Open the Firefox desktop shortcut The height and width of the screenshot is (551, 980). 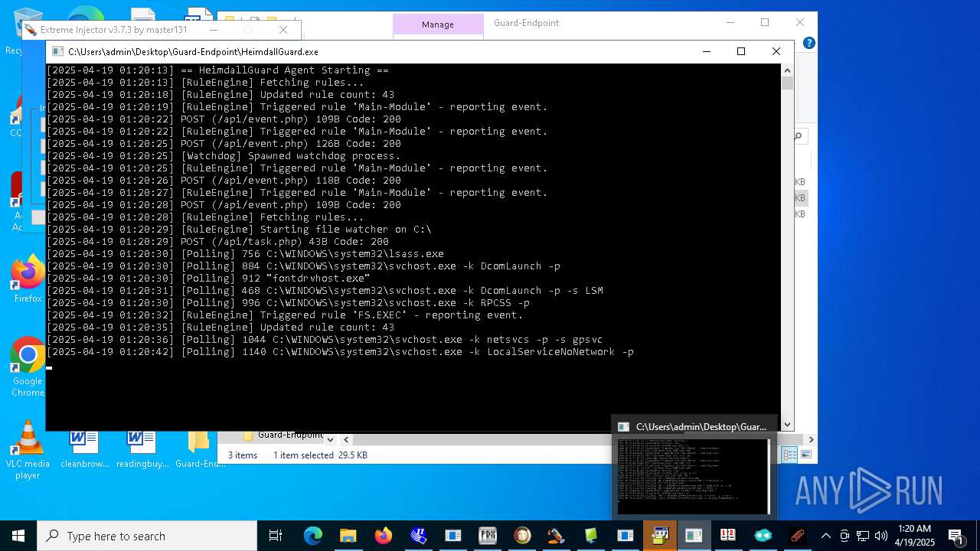tap(28, 279)
